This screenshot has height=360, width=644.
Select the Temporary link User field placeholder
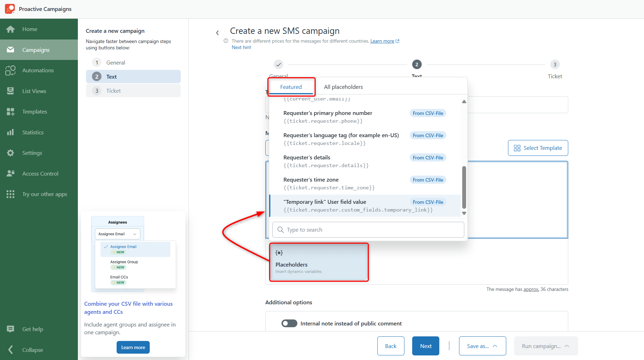[x=365, y=206]
